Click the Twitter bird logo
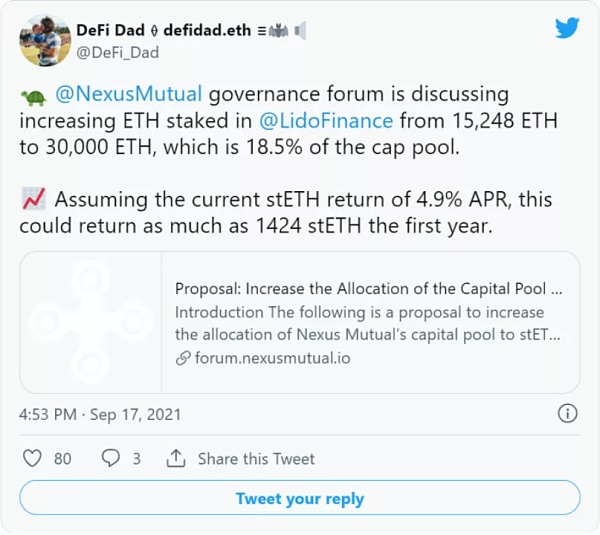 pos(567,28)
